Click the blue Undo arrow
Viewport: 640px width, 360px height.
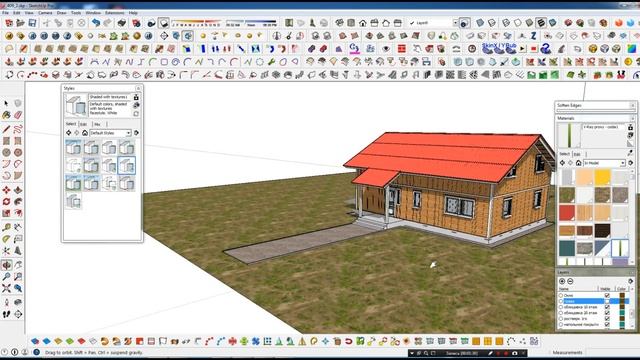pos(96,23)
